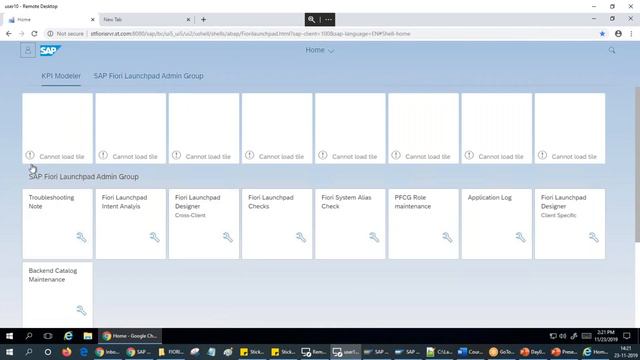640x360 pixels.
Task: Switch to SAP Fiori Launchpad Admin Group tab
Action: coord(149,76)
